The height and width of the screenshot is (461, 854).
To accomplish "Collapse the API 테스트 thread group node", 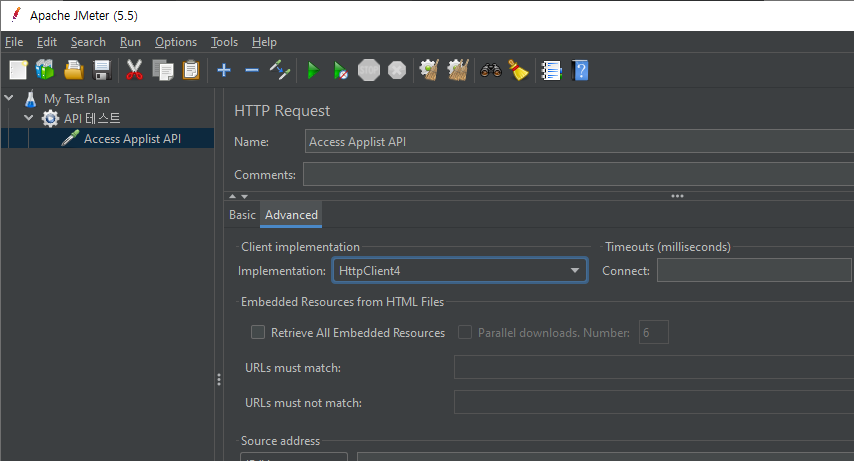I will [29, 118].
